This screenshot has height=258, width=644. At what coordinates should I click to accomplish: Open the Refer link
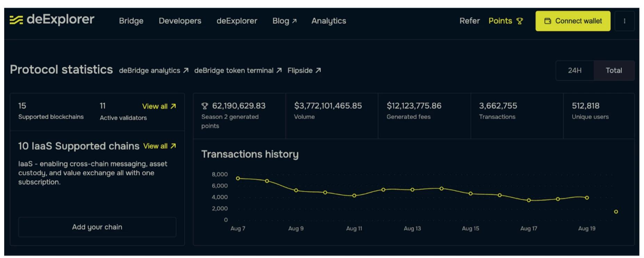(x=469, y=21)
